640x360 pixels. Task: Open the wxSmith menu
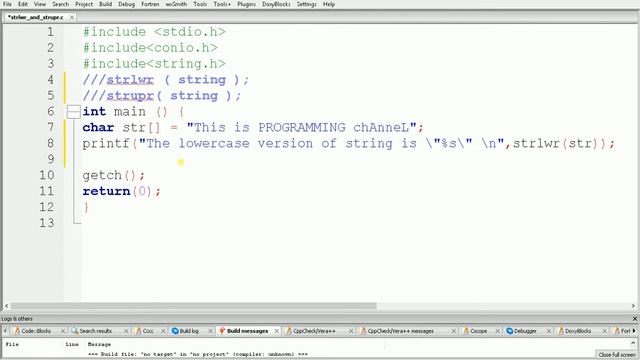point(176,4)
